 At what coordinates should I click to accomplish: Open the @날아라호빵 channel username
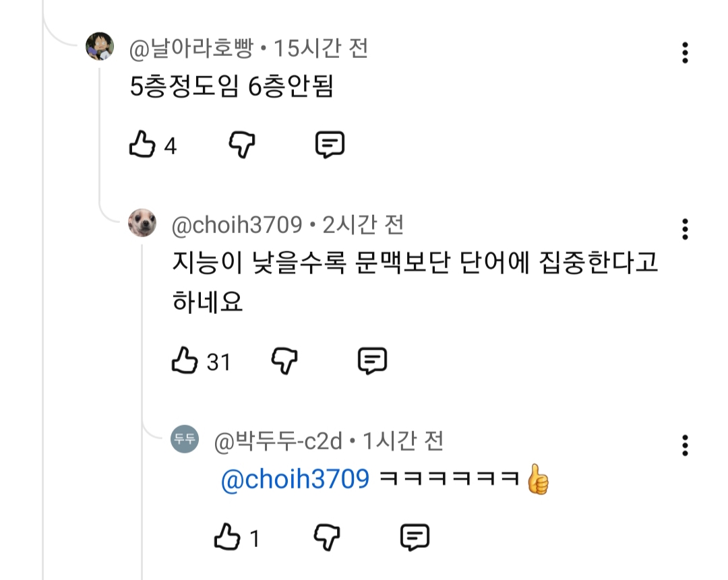[x=191, y=49]
